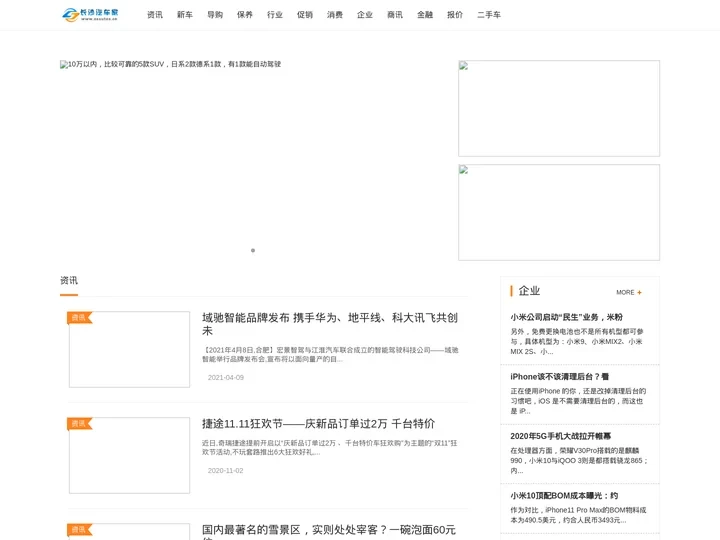Viewport: 720px width, 540px height.
Task: Click summary text starting 近日,奇瑞捷途
Action: click(329, 447)
